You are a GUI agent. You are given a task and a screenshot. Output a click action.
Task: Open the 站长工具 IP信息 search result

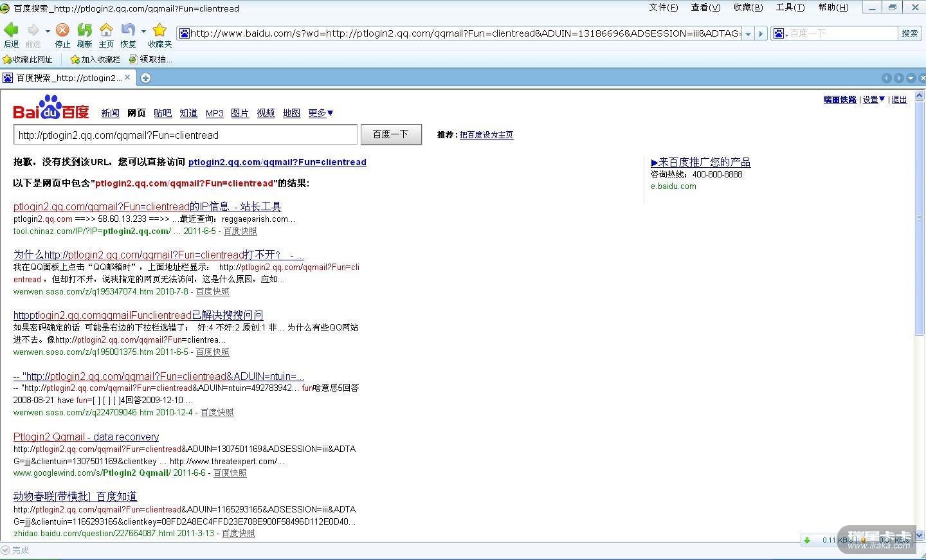point(147,206)
